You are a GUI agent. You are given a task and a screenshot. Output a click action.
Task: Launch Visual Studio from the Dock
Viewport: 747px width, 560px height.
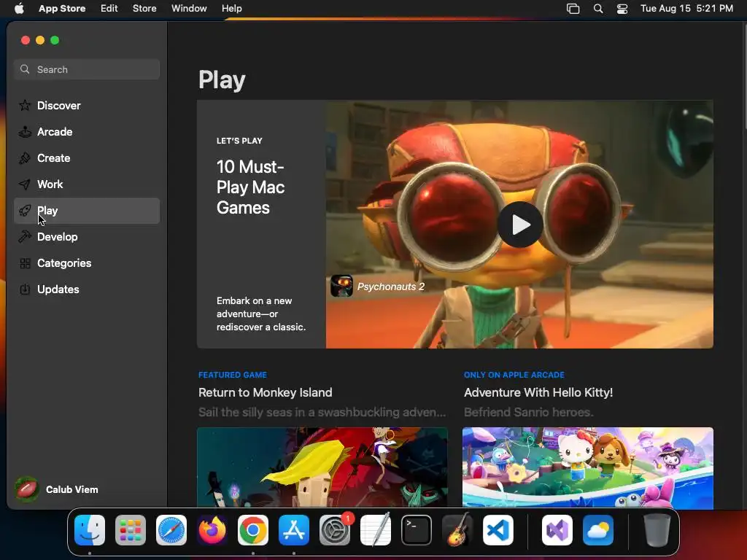[x=557, y=530]
